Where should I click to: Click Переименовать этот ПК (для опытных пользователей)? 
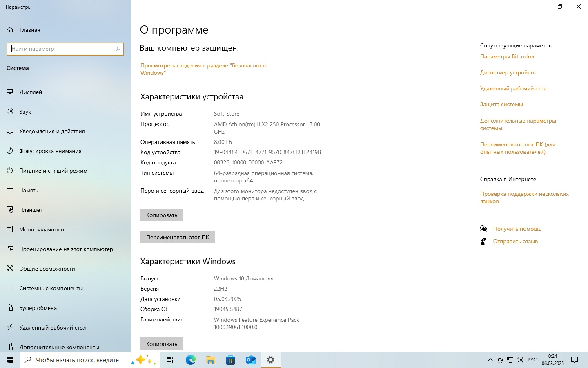point(518,148)
